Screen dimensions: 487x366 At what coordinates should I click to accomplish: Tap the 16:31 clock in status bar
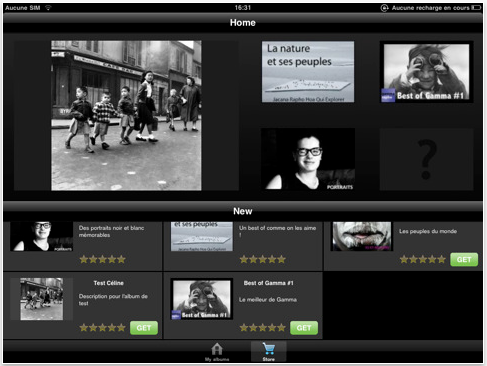click(243, 7)
